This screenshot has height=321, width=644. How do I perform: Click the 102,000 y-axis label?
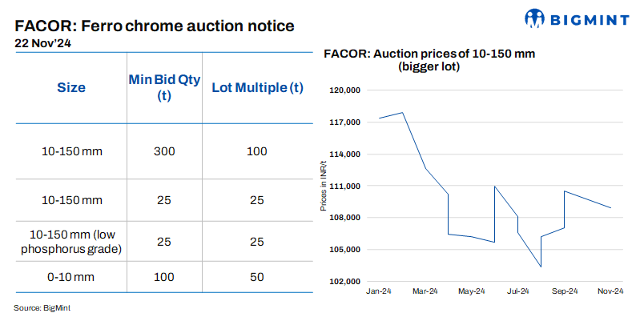coord(347,282)
